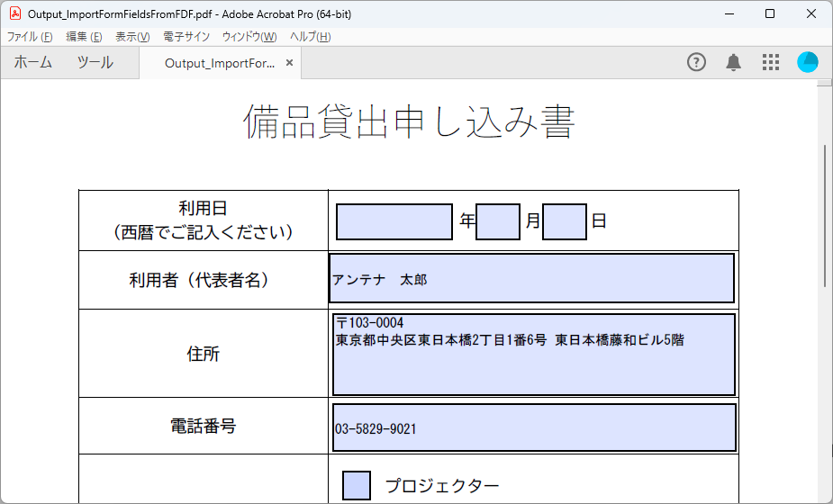This screenshot has height=504, width=833.
Task: Click the （西暦でご記入ください） note text
Action: (x=203, y=232)
